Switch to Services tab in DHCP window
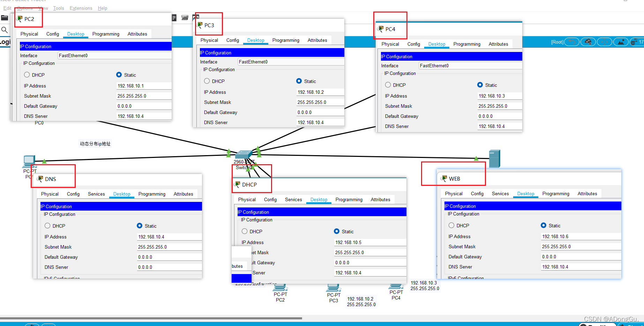The width and height of the screenshot is (644, 326). pyautogui.click(x=293, y=199)
